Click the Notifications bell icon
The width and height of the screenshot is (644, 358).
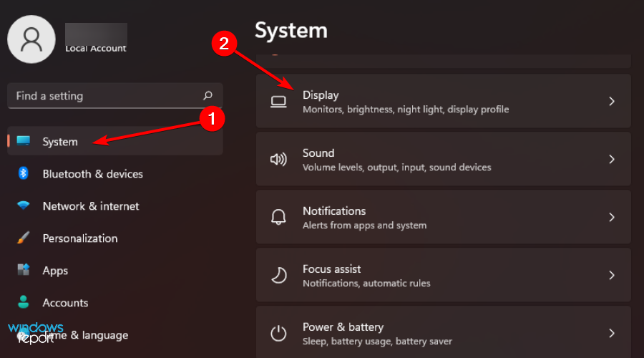tap(278, 218)
